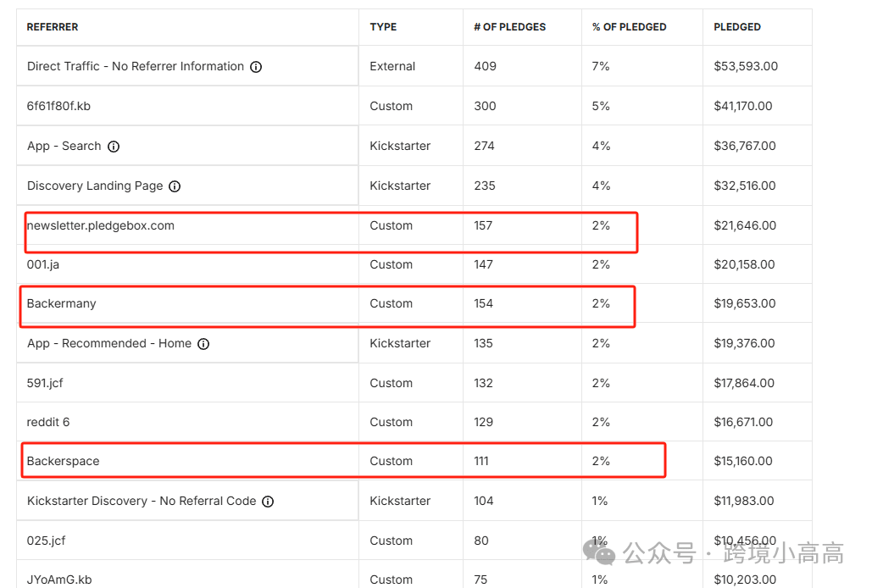Click info icon for Kickstarter Discovery row
Screen dimensions: 872x588
point(268,502)
